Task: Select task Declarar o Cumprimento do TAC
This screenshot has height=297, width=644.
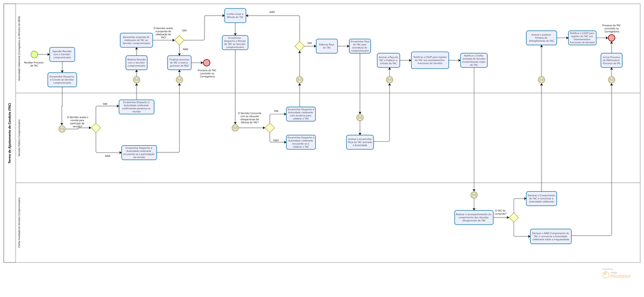Action: click(542, 198)
